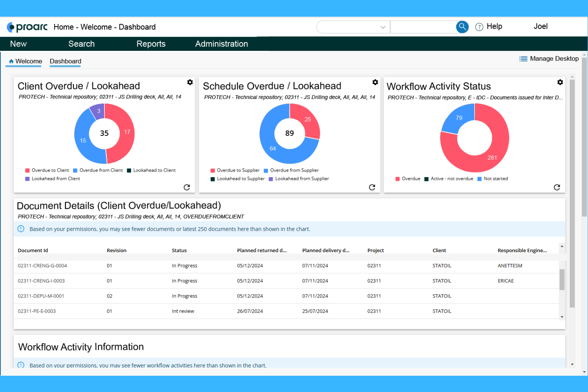Click the Help question mark icon

[479, 26]
